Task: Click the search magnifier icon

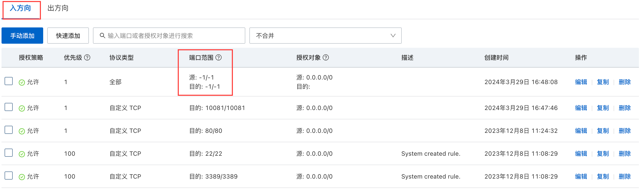Action: 102,36
